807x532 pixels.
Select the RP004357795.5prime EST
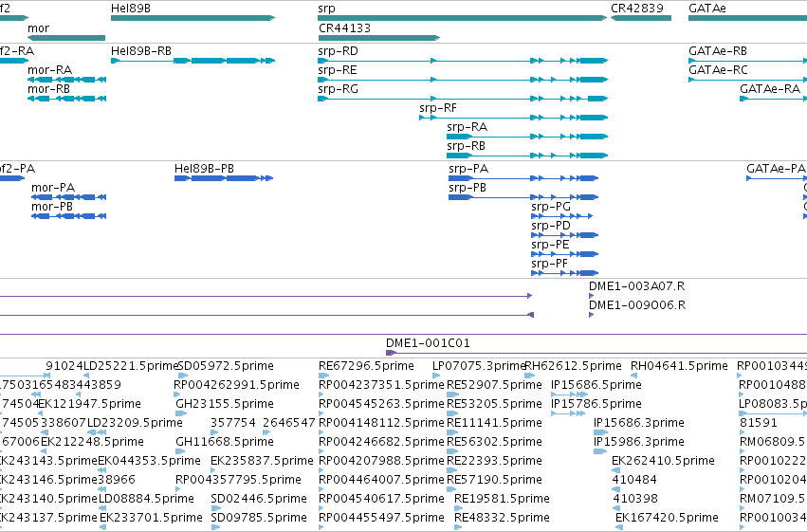tap(179, 490)
